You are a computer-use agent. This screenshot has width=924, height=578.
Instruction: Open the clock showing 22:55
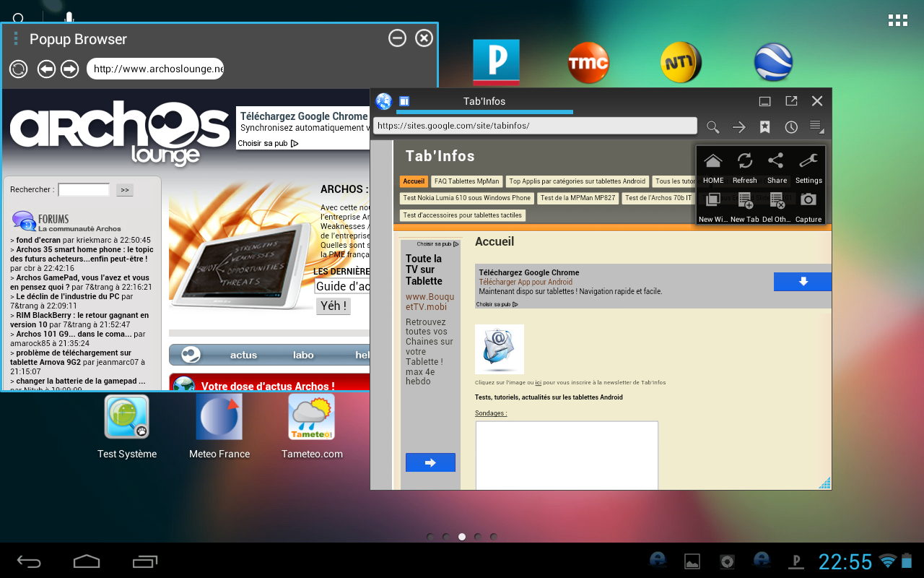point(845,561)
